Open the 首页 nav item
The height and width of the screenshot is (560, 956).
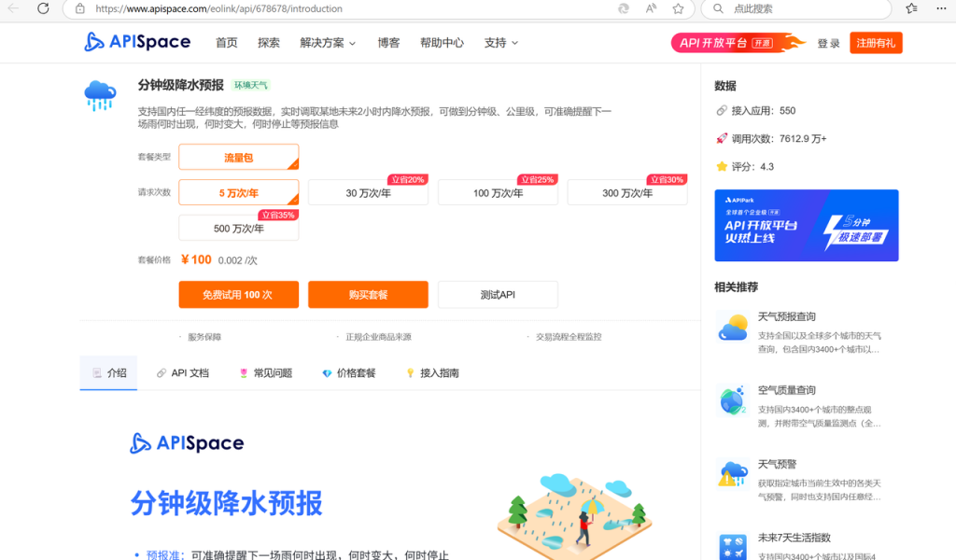(226, 43)
